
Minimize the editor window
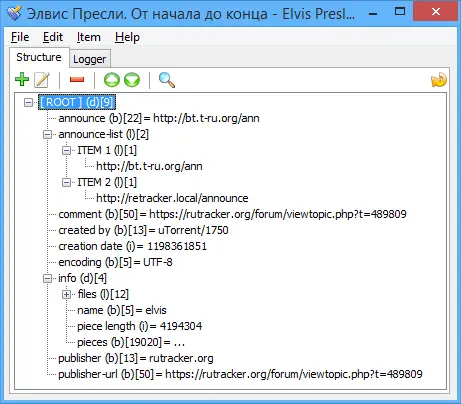click(373, 14)
